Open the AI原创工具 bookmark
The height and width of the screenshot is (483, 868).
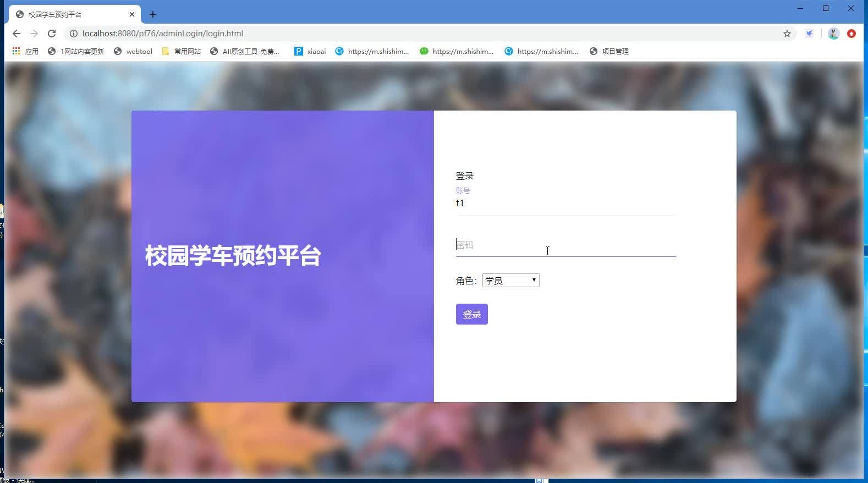(245, 51)
